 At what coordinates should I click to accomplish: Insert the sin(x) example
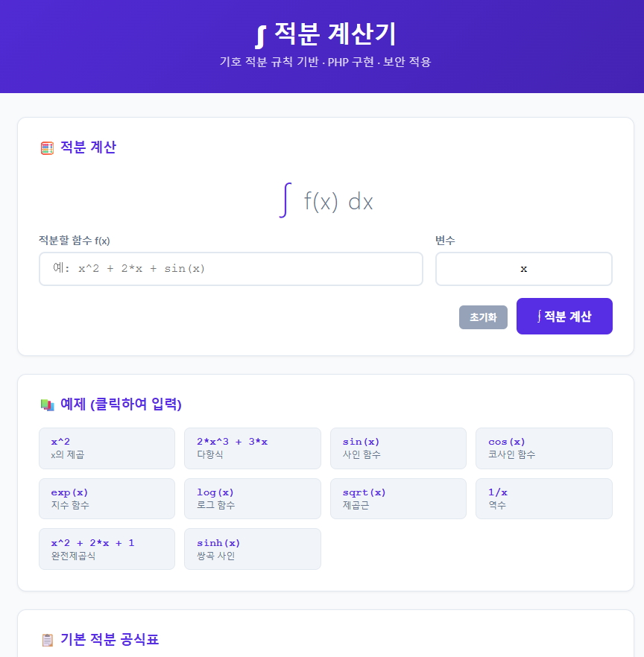click(398, 448)
